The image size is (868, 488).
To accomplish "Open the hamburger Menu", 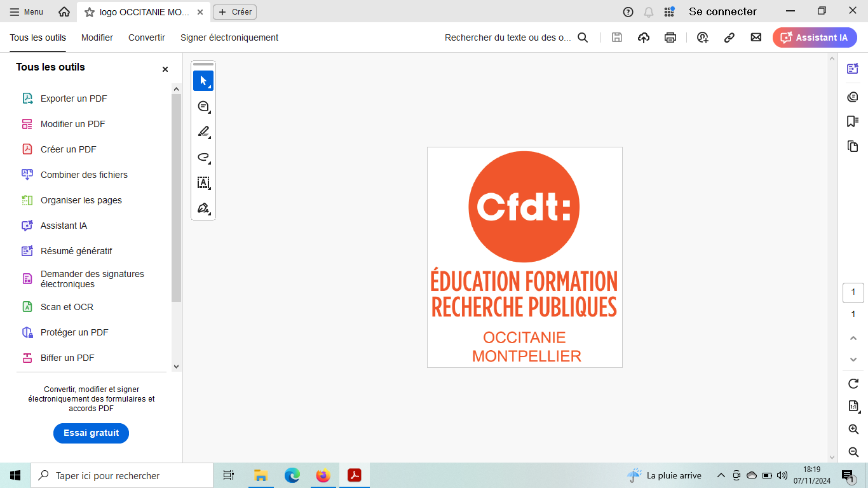I will point(27,12).
